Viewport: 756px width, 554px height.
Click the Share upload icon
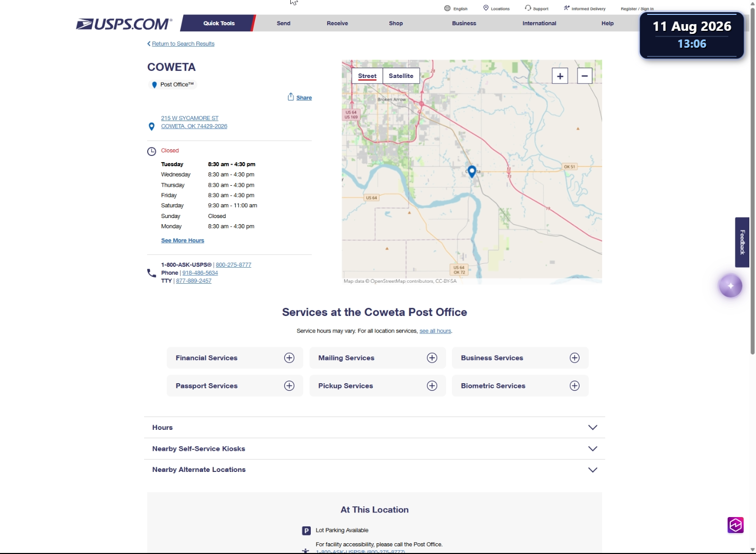(291, 97)
